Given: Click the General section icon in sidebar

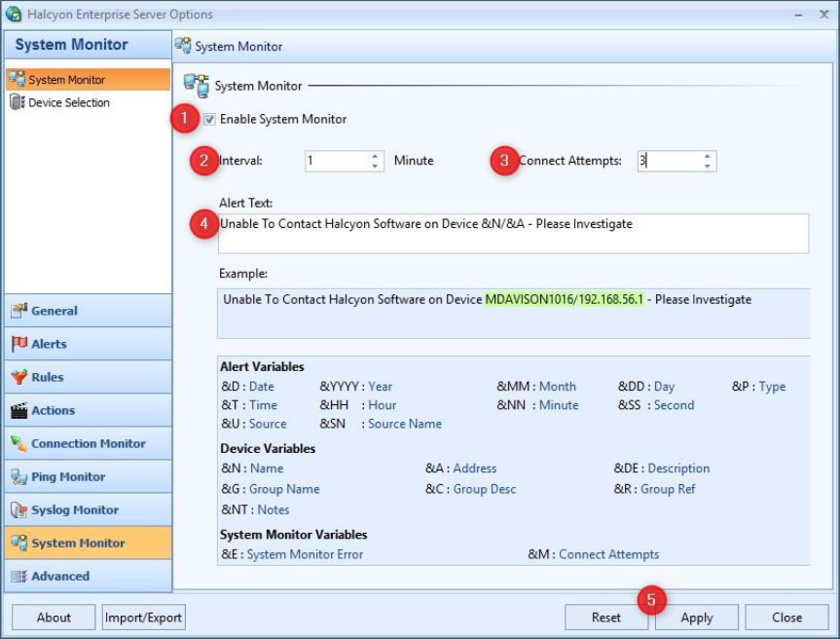Looking at the screenshot, I should 18,311.
